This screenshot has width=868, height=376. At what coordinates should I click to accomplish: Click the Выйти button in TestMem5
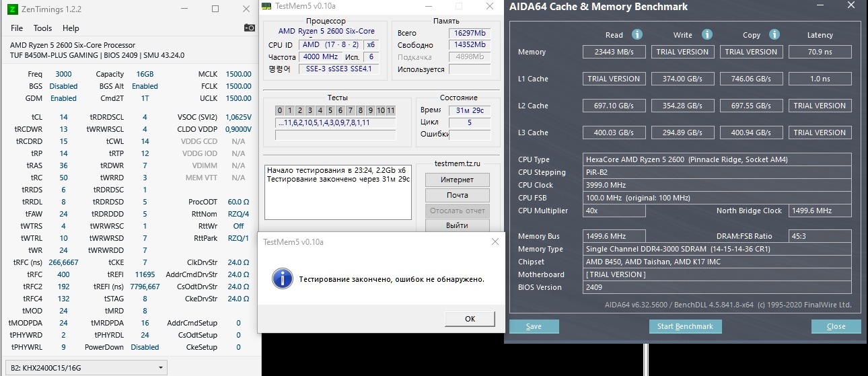pyautogui.click(x=457, y=225)
